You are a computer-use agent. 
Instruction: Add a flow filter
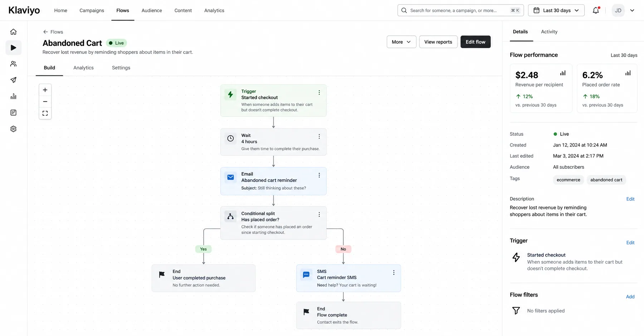point(630,297)
